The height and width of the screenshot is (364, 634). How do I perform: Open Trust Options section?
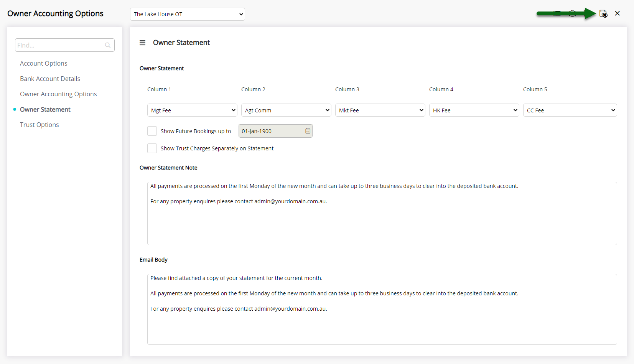pyautogui.click(x=40, y=125)
